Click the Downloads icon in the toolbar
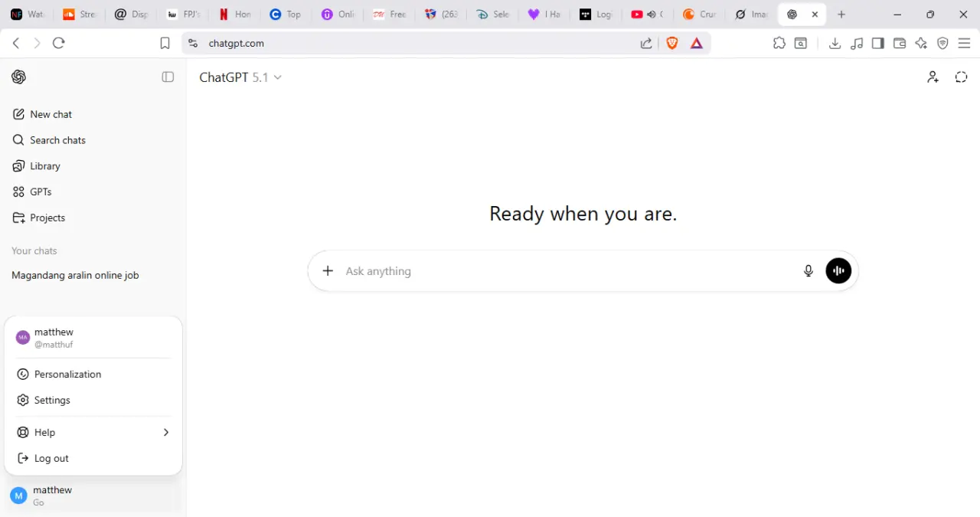 pos(835,44)
